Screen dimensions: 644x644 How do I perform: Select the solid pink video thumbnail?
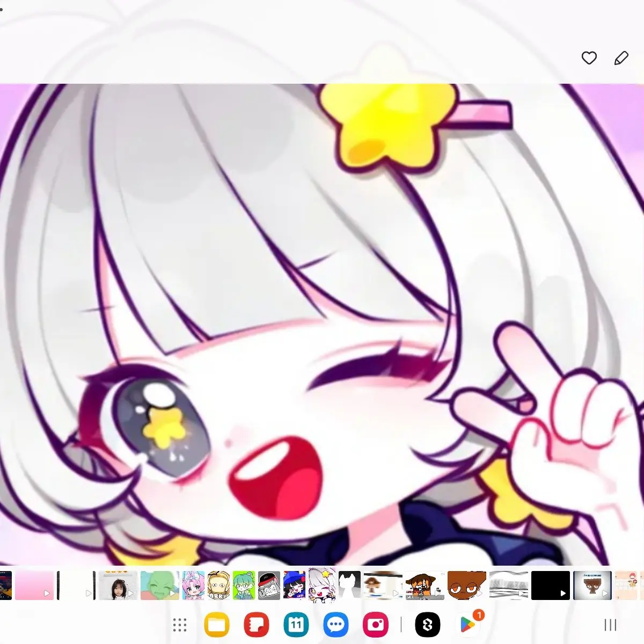34,585
